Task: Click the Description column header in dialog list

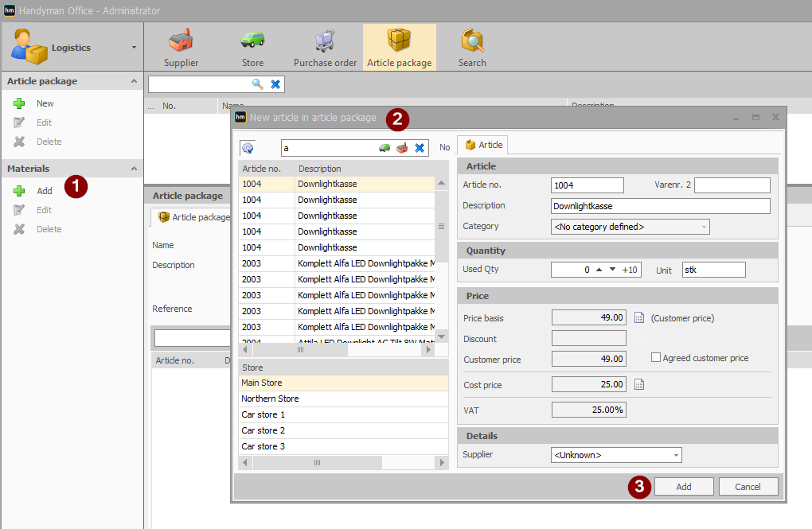Action: 365,169
